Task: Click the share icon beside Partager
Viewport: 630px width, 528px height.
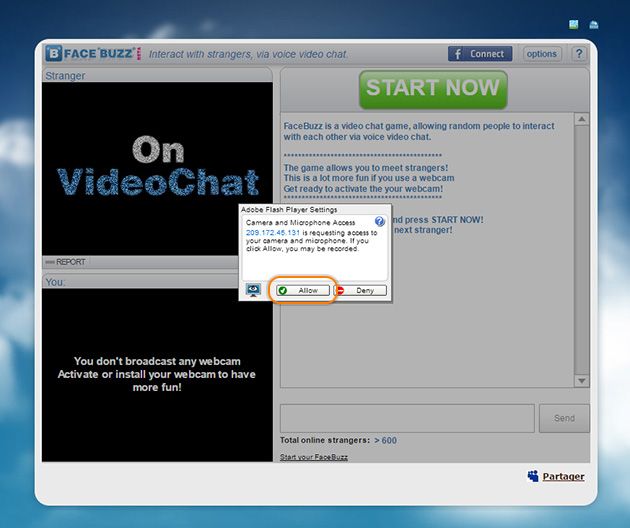Action: 533,476
